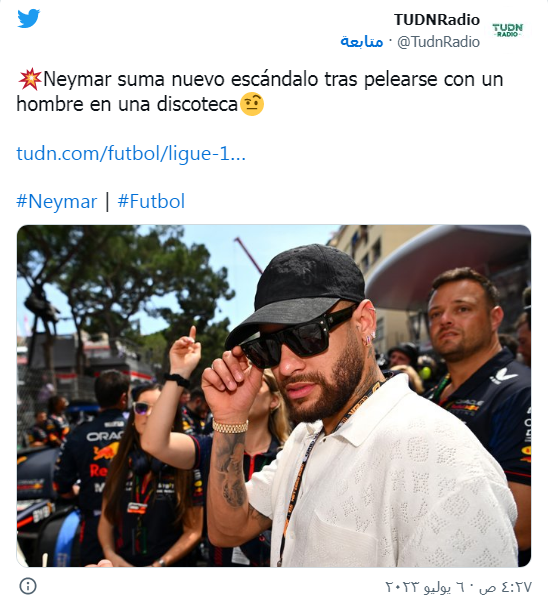Open the tudn.com/futbol/ligue-1 link
This screenshot has height=605, width=548.
click(131, 153)
